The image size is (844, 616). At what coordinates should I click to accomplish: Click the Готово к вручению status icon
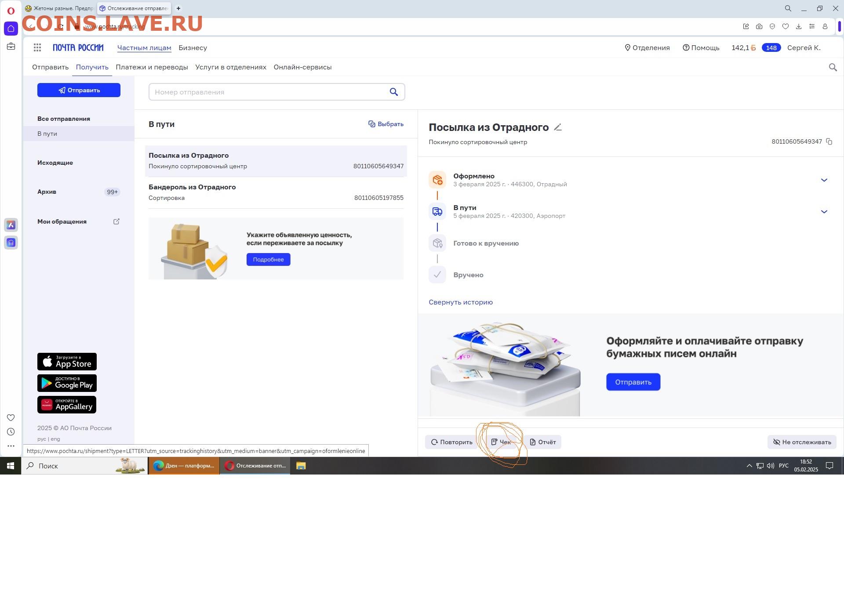(437, 243)
